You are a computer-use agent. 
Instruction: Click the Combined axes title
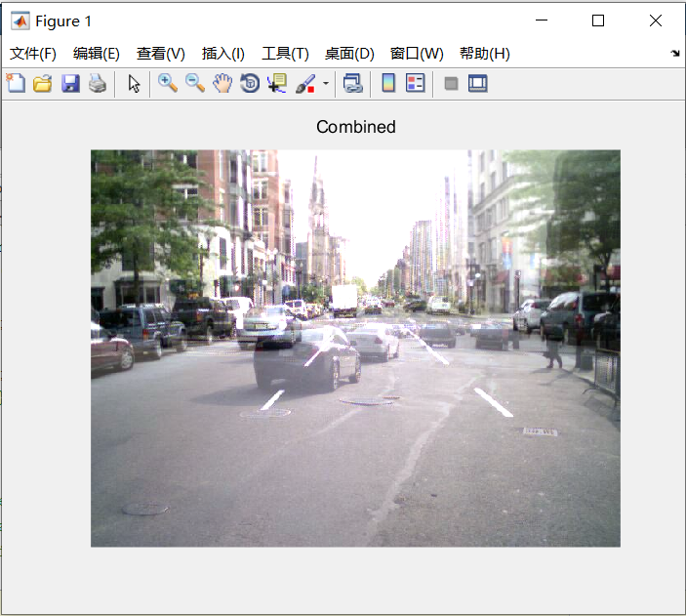(356, 127)
